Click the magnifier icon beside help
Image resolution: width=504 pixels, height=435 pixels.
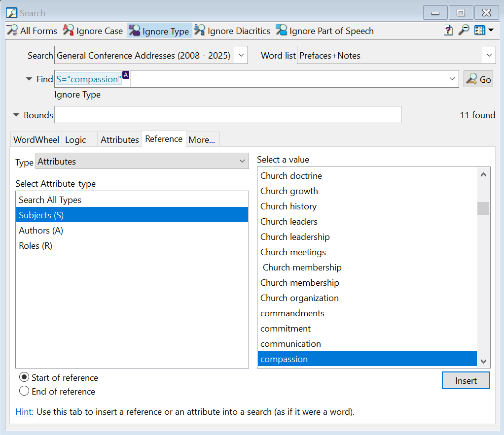[x=463, y=31]
